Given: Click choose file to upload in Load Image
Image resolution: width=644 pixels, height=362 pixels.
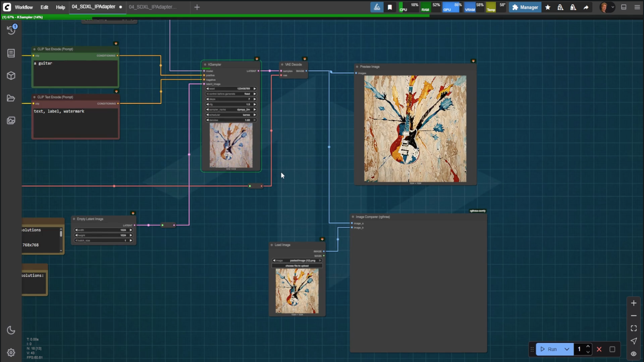Looking at the screenshot, I should click(297, 266).
